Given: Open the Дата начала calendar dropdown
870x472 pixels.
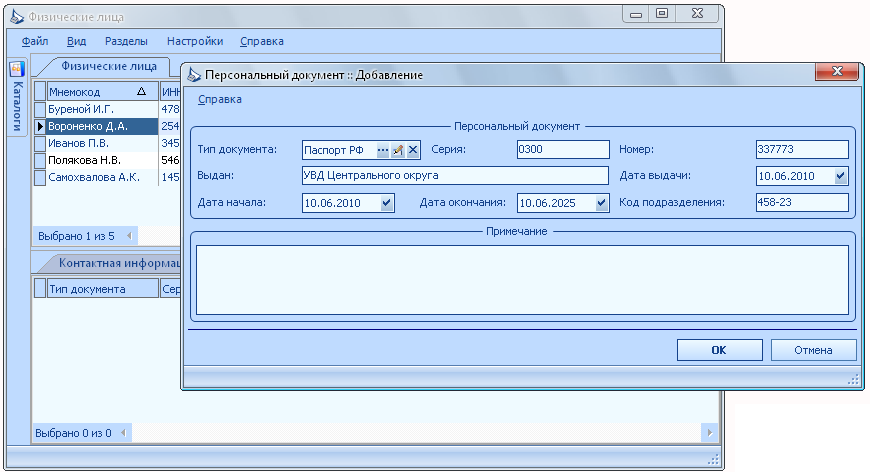Looking at the screenshot, I should click(x=387, y=203).
